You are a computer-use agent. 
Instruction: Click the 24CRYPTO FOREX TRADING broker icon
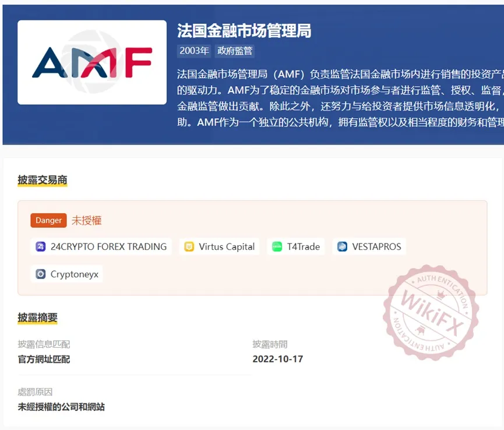[41, 246]
